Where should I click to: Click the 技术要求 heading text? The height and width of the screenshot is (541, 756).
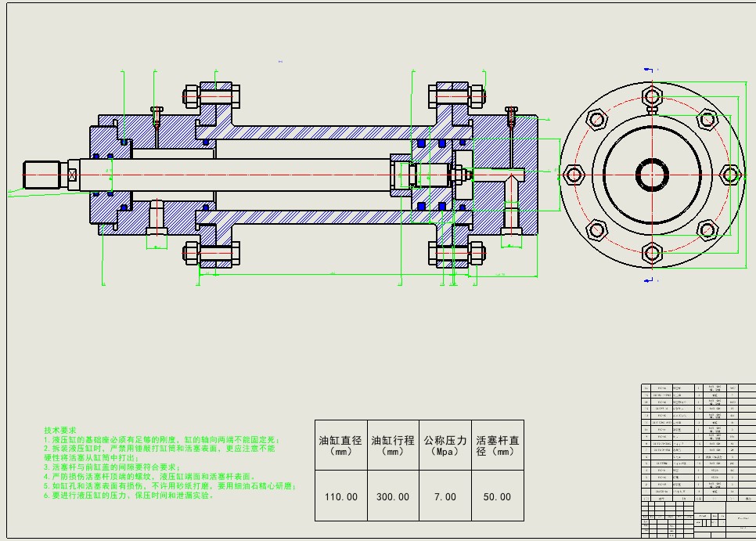point(60,431)
